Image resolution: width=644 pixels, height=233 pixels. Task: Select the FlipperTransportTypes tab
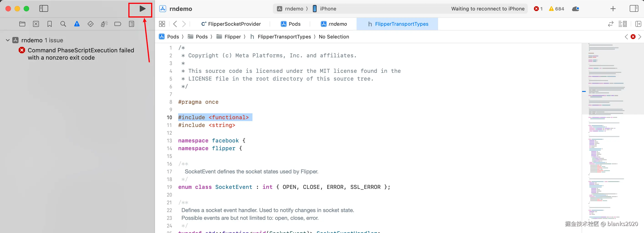398,24
